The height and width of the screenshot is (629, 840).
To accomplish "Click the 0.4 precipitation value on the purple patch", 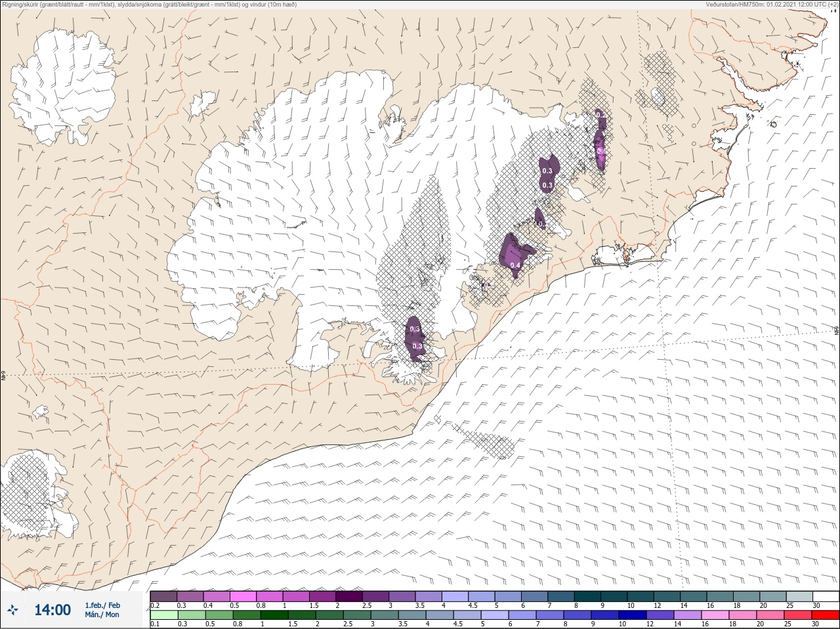I will pyautogui.click(x=515, y=265).
